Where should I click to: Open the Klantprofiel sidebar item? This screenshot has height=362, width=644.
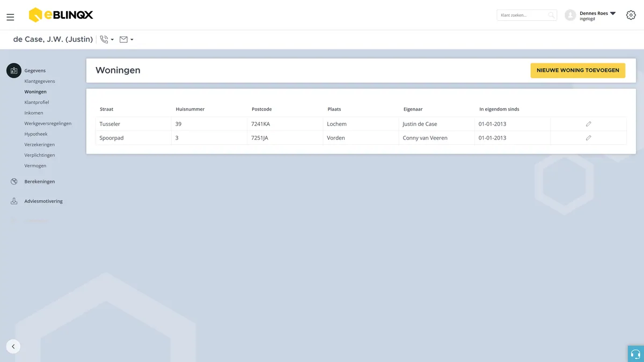point(36,102)
